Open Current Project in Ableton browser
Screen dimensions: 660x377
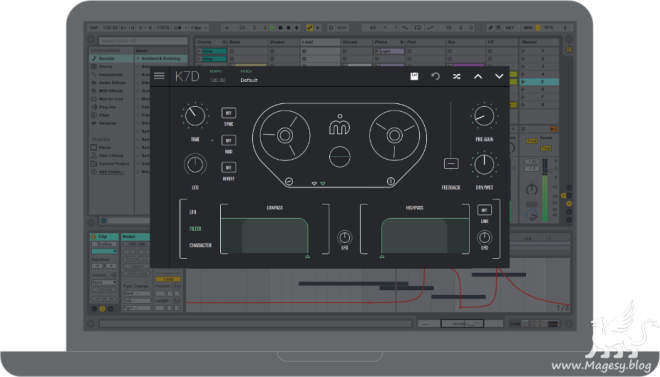tap(112, 163)
